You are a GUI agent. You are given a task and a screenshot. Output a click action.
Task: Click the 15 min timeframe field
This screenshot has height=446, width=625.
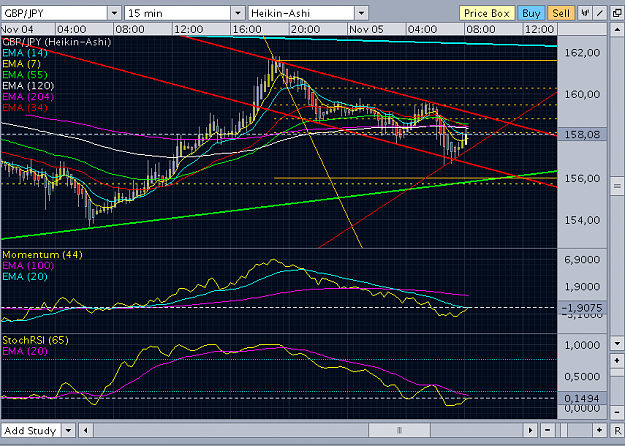click(x=178, y=13)
